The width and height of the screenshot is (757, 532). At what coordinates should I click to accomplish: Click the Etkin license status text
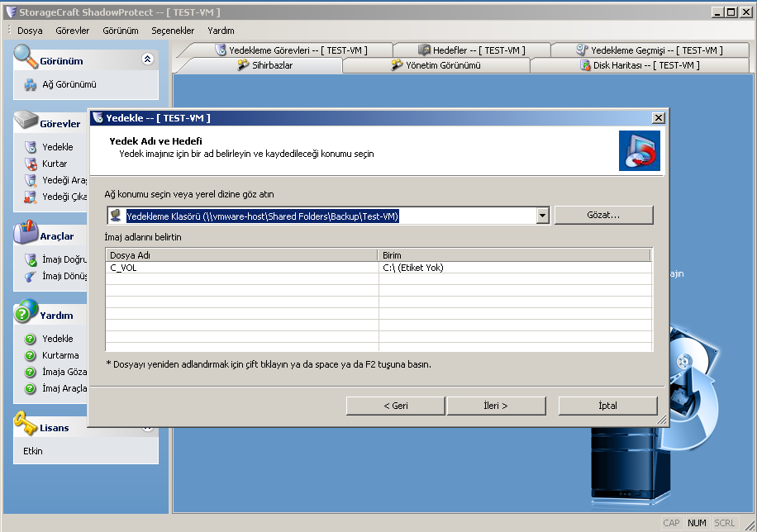pyautogui.click(x=33, y=451)
